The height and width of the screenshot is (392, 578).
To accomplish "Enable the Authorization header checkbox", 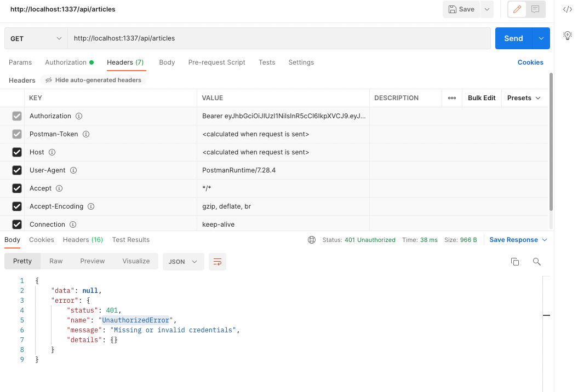I will point(16,116).
